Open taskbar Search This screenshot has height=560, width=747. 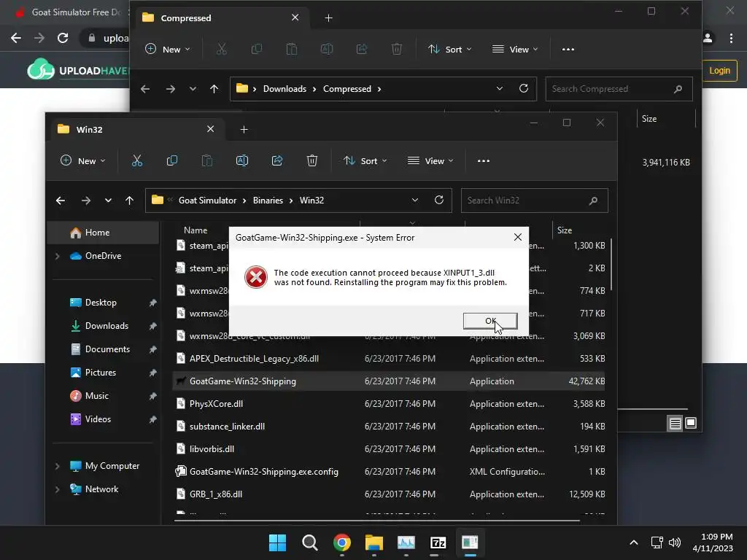pos(309,542)
